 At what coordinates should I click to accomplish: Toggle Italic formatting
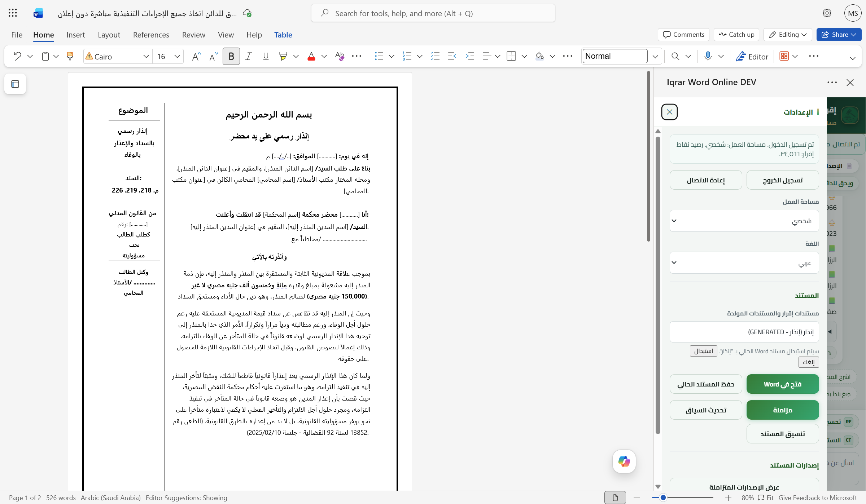tap(249, 56)
